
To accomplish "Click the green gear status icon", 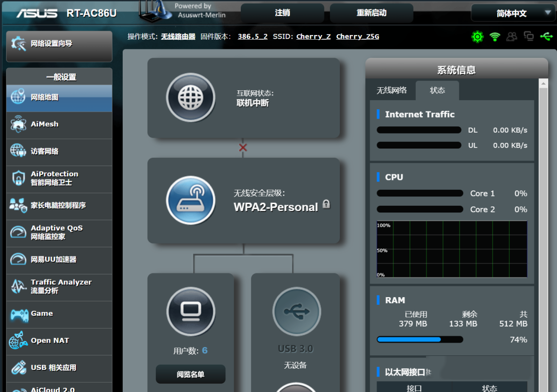I will pos(478,37).
